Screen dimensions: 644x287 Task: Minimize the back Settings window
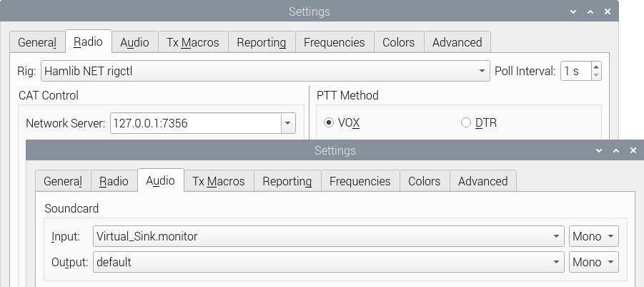573,11
